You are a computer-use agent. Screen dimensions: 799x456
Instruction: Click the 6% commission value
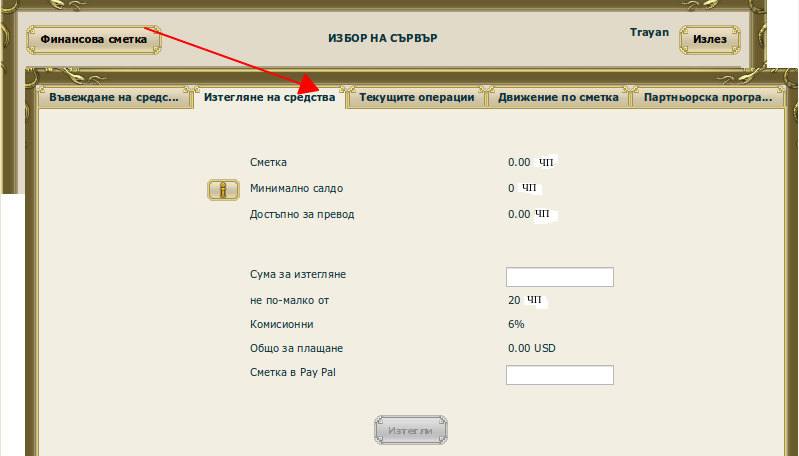[x=516, y=325]
